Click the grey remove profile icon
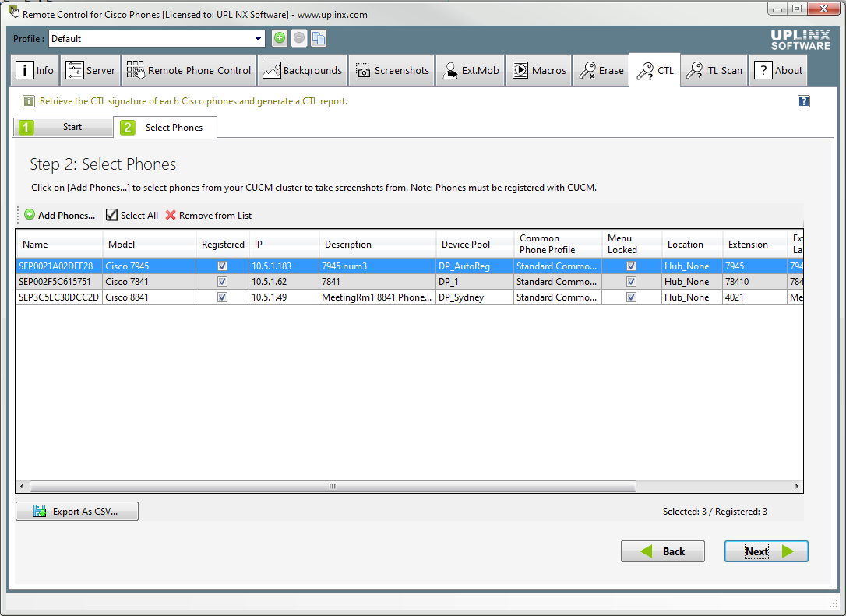 tap(299, 38)
